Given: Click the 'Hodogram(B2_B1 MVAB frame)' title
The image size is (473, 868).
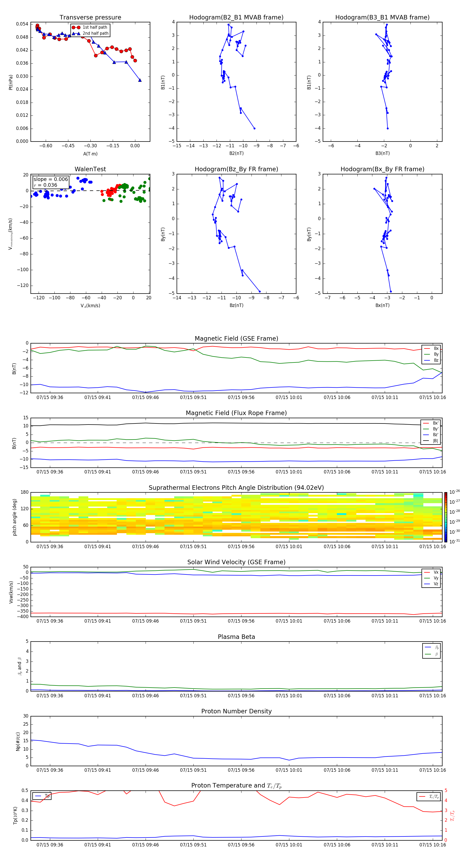Looking at the screenshot, I should 236,18.
